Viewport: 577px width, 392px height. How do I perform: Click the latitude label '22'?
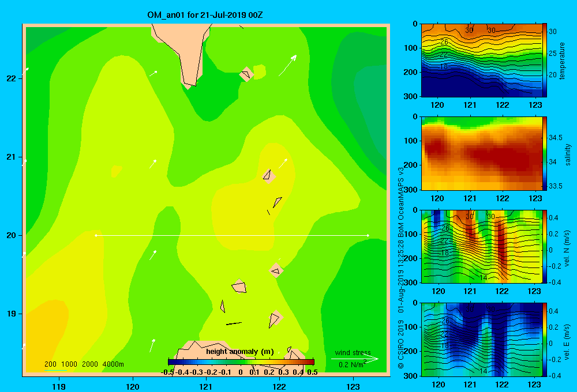click(x=12, y=78)
